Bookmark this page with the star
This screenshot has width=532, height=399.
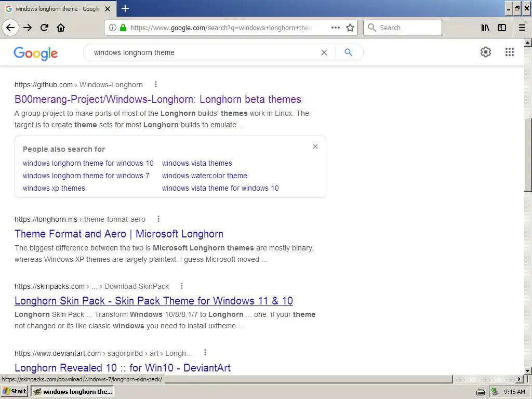[x=350, y=28]
